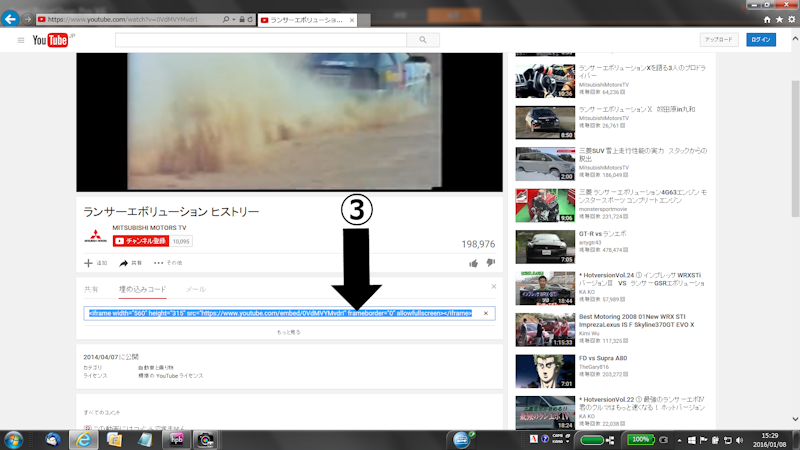800x450 pixels.
Task: Close the ランサーエボリューション browser tab
Action: pyautogui.click(x=352, y=20)
